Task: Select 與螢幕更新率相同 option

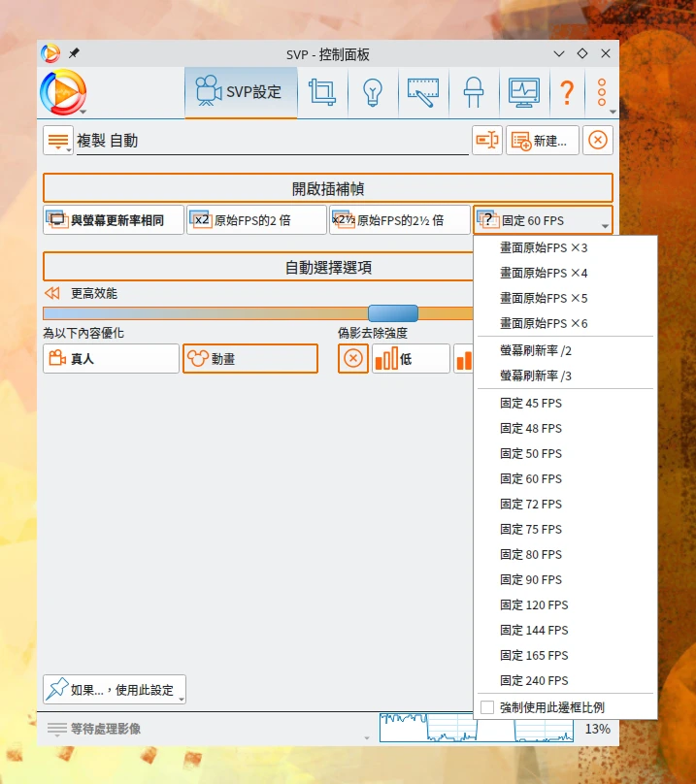Action: [x=114, y=220]
